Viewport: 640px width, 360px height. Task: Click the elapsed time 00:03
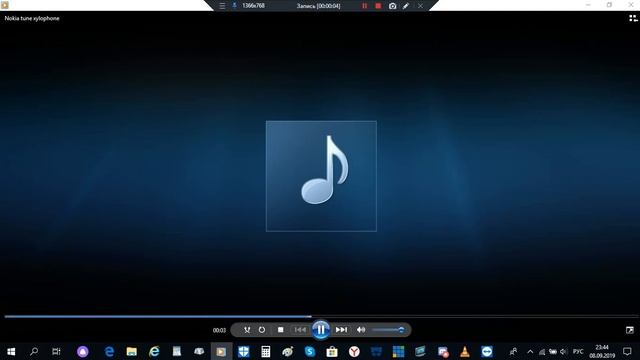(x=219, y=330)
